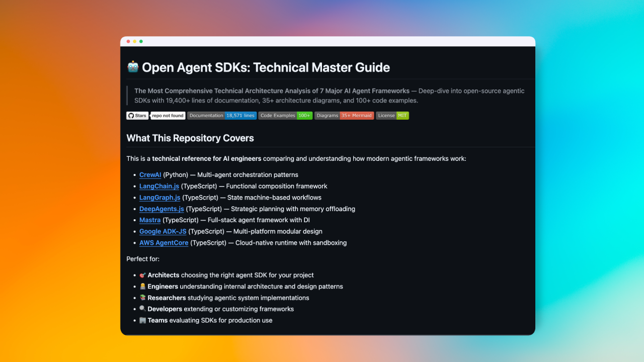Open the Mastra link
This screenshot has height=362, width=644.
pos(150,220)
